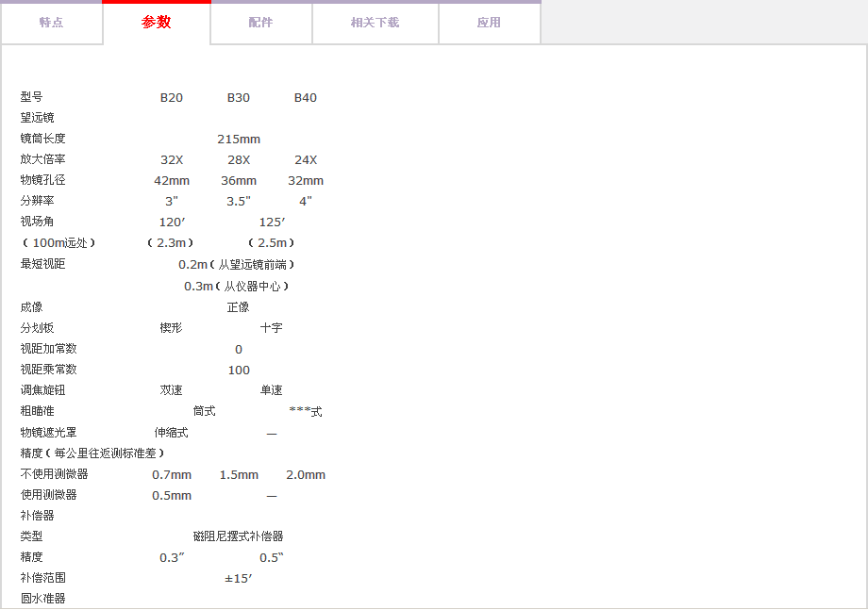Screen dimensions: 868x610
Task: Click the 2.0mm accuracy value
Action: pos(306,475)
